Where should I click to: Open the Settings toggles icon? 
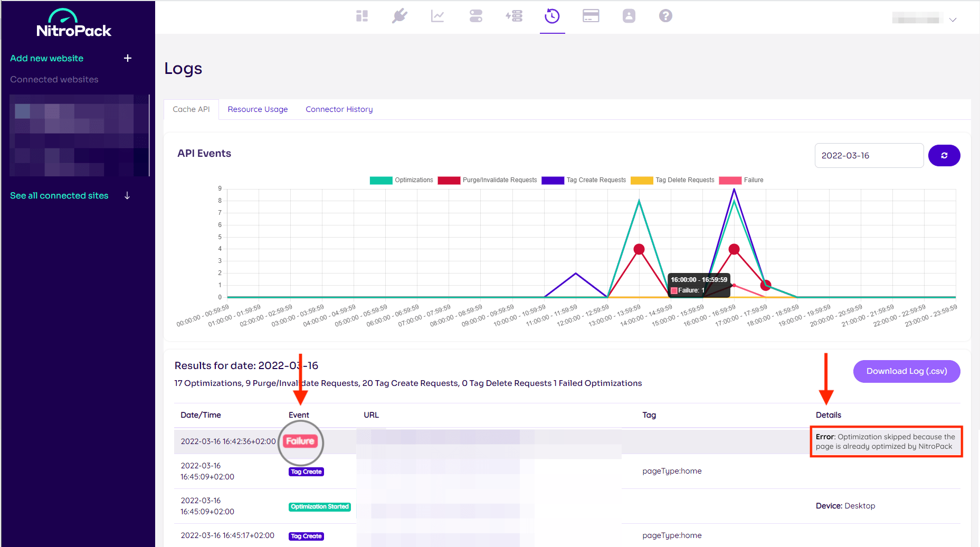pos(475,16)
